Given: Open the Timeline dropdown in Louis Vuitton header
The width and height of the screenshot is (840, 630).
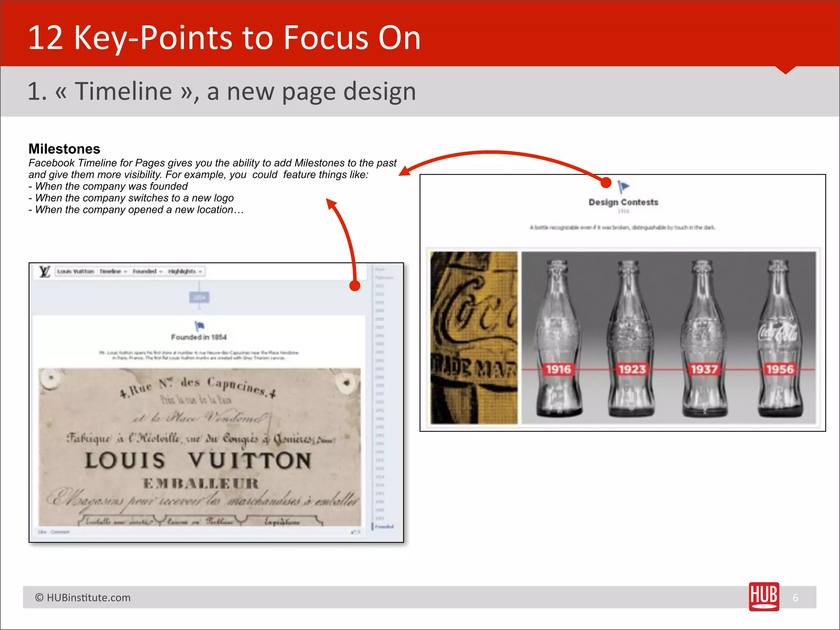Looking at the screenshot, I should click(x=113, y=272).
